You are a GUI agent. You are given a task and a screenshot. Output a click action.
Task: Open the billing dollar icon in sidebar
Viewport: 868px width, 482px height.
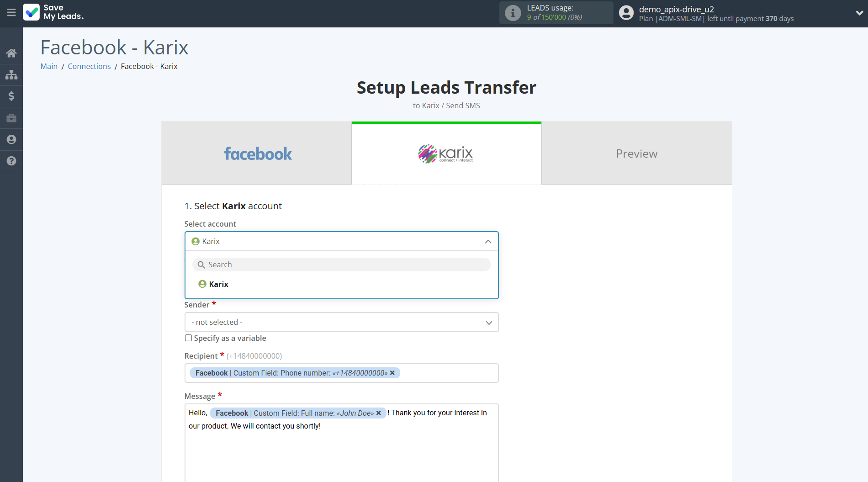11,96
